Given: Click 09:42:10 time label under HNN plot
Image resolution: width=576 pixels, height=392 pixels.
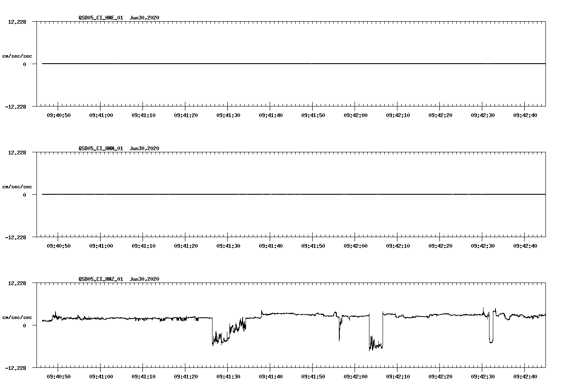Looking at the screenshot, I should pyautogui.click(x=398, y=246).
